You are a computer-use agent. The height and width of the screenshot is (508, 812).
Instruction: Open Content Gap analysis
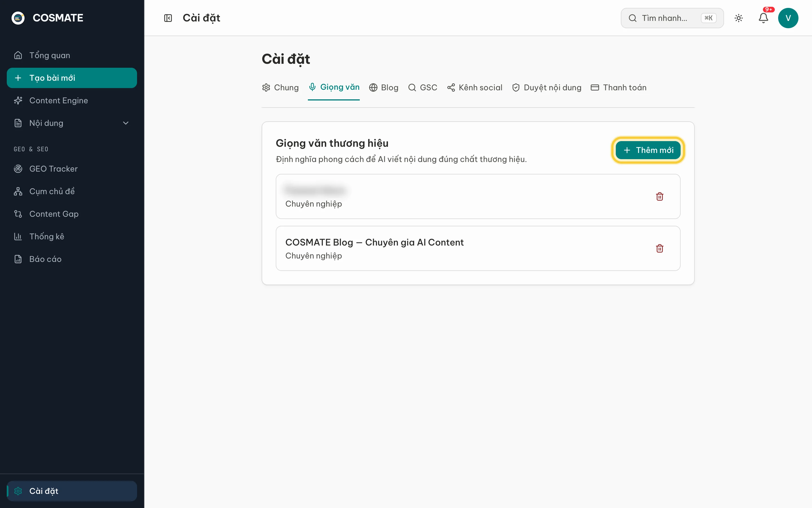(72, 214)
